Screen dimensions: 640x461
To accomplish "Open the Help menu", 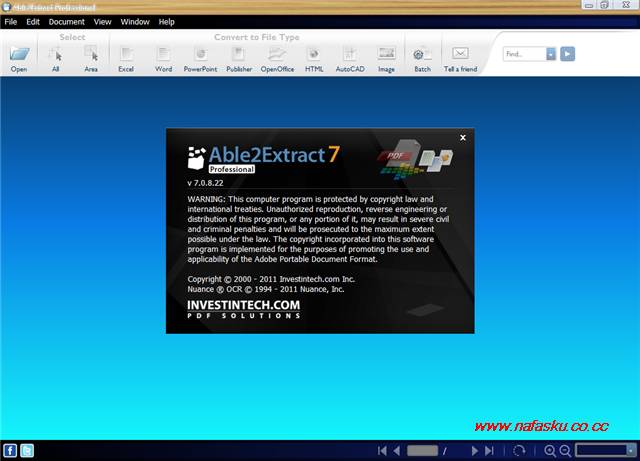I will point(167,22).
